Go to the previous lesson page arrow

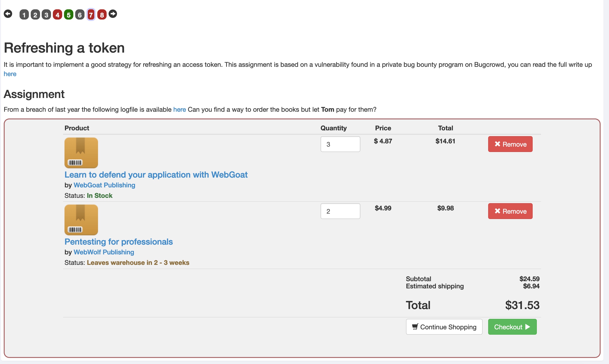pyautogui.click(x=8, y=14)
